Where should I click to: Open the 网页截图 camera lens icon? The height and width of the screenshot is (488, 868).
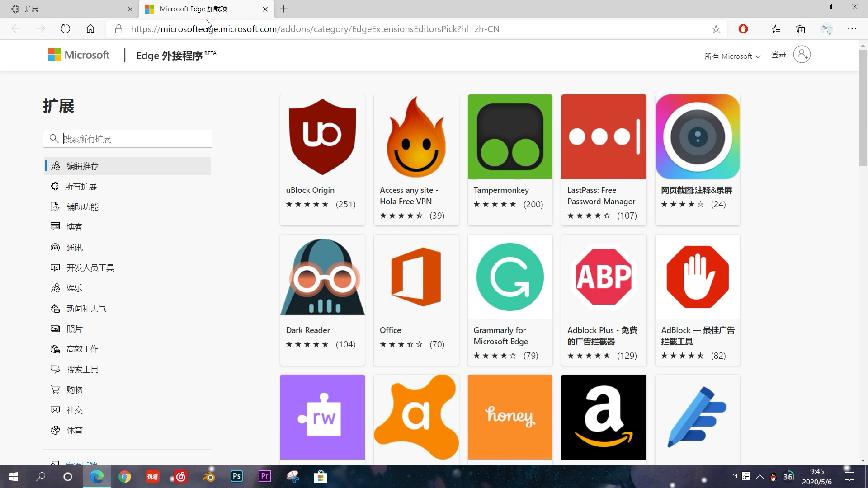698,137
